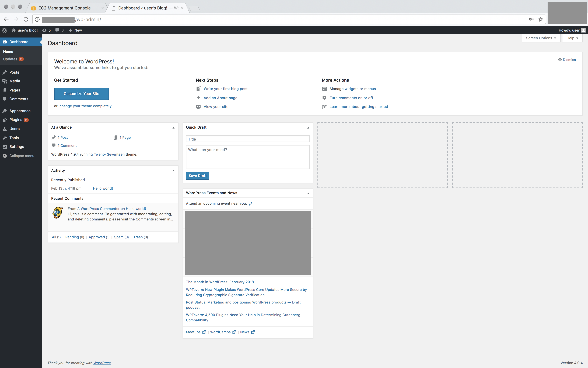Image resolution: width=588 pixels, height=368 pixels.
Task: Click the WordPress link in footer
Action: coord(102,363)
